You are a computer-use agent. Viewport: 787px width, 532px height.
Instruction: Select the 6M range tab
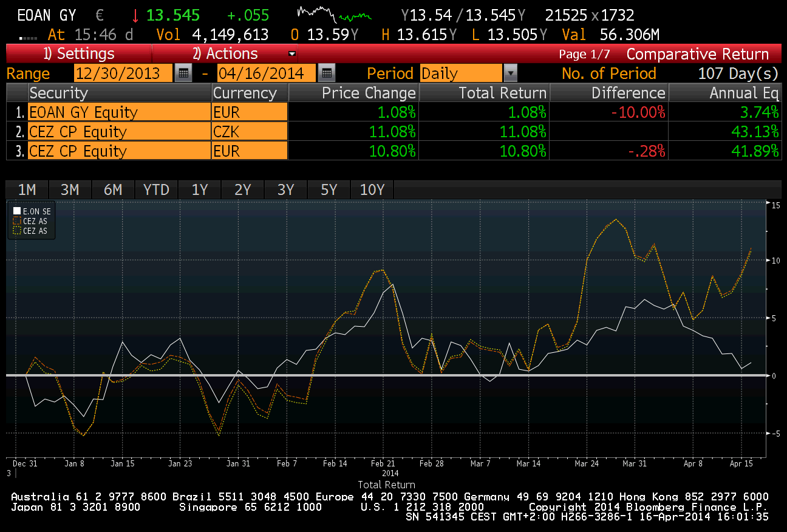pyautogui.click(x=113, y=189)
